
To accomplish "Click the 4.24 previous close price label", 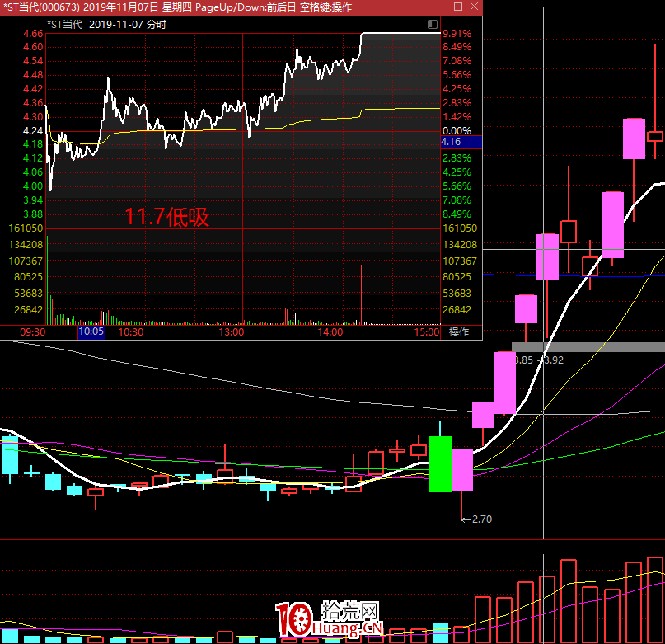I will [x=33, y=131].
